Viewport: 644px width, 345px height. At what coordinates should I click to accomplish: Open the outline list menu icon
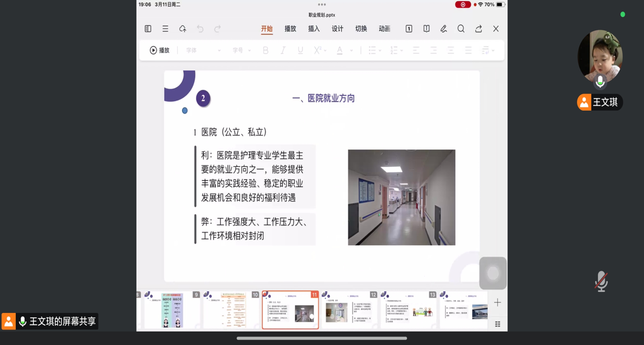(165, 29)
